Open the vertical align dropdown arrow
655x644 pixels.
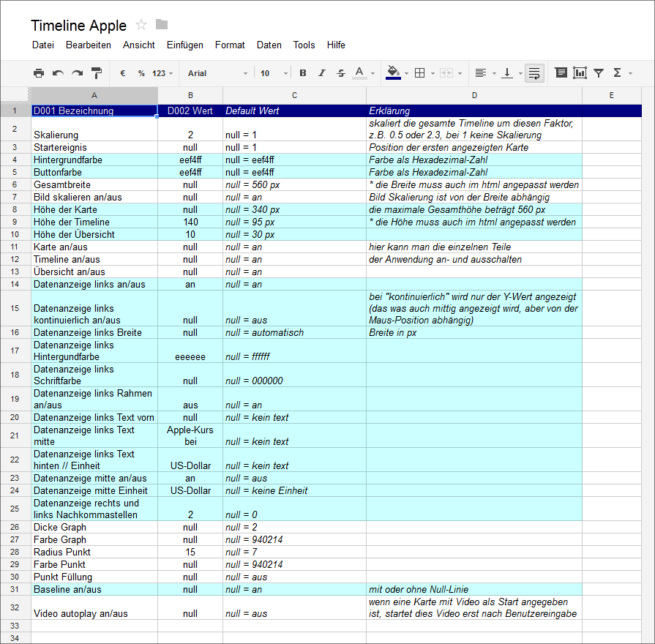click(x=520, y=73)
